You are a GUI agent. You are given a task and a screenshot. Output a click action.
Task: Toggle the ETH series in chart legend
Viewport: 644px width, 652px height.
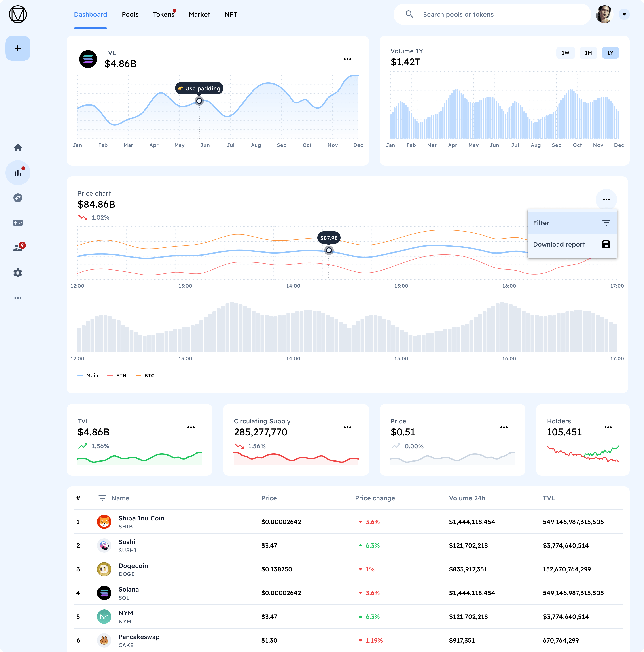[117, 375]
